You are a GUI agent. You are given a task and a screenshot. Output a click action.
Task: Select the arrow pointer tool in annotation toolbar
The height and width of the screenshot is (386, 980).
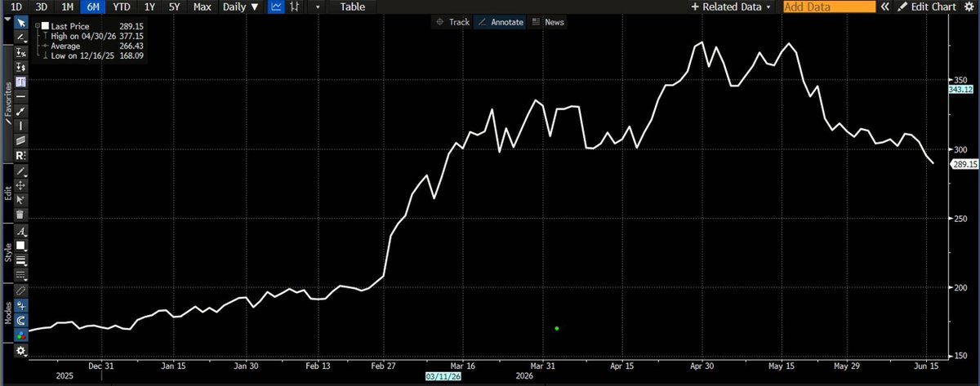pos(21,24)
